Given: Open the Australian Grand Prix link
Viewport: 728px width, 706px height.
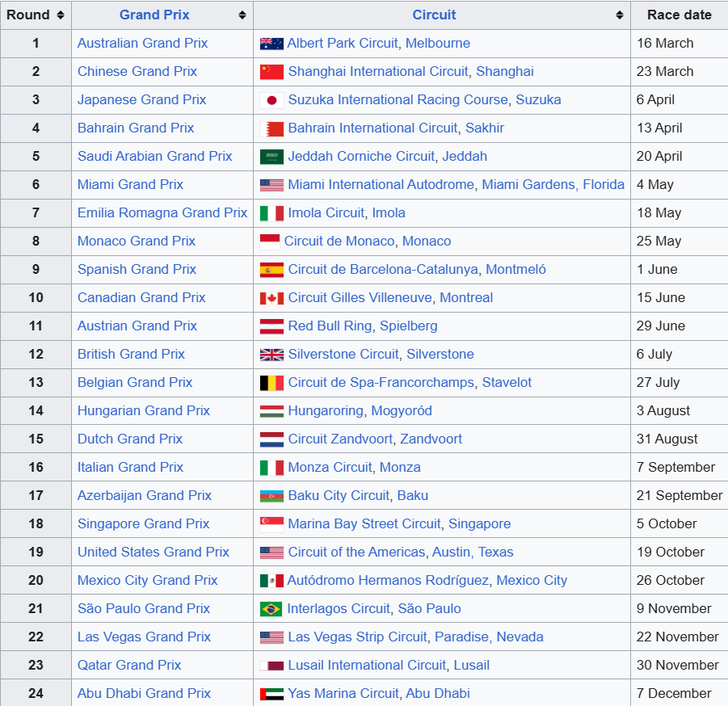Looking at the screenshot, I should click(142, 43).
